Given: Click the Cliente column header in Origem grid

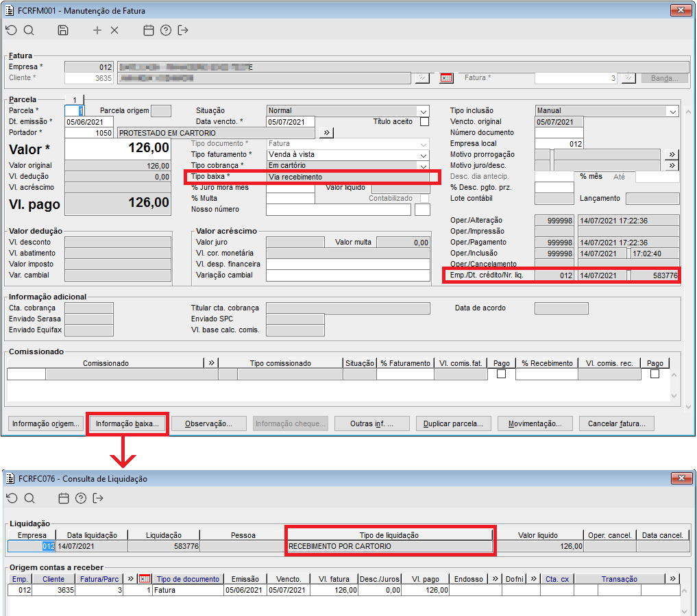Looking at the screenshot, I should tap(53, 579).
